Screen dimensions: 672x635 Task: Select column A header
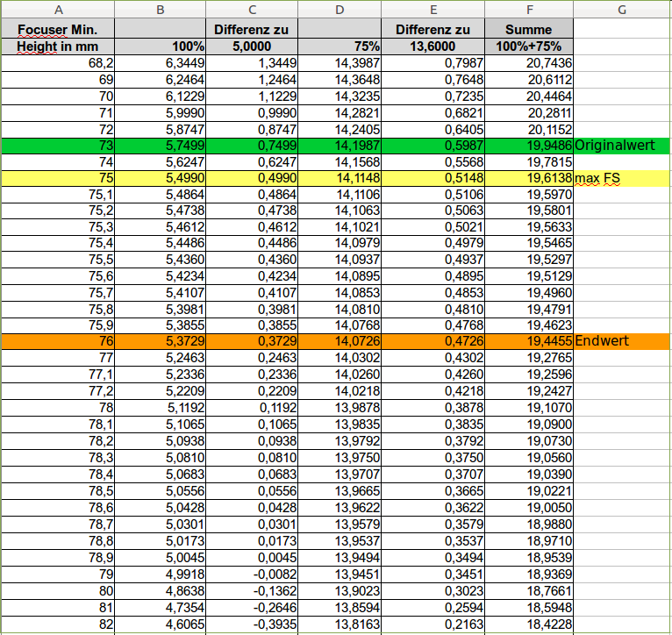[x=58, y=10]
